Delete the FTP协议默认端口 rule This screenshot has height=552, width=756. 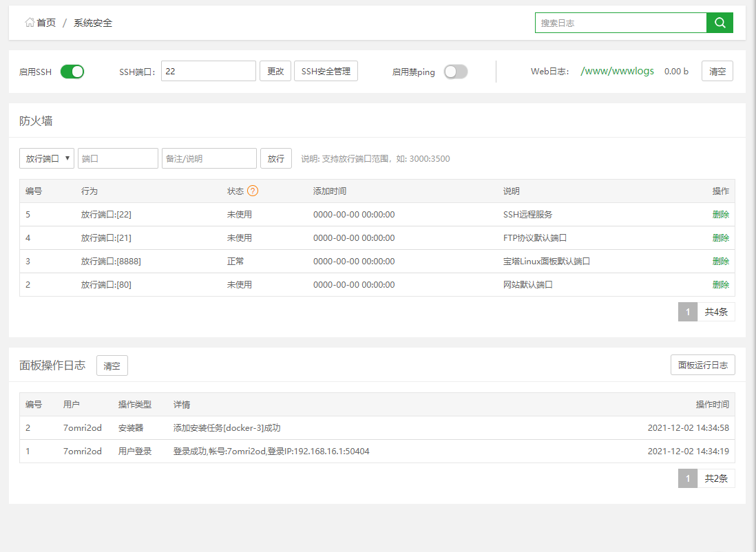(720, 237)
